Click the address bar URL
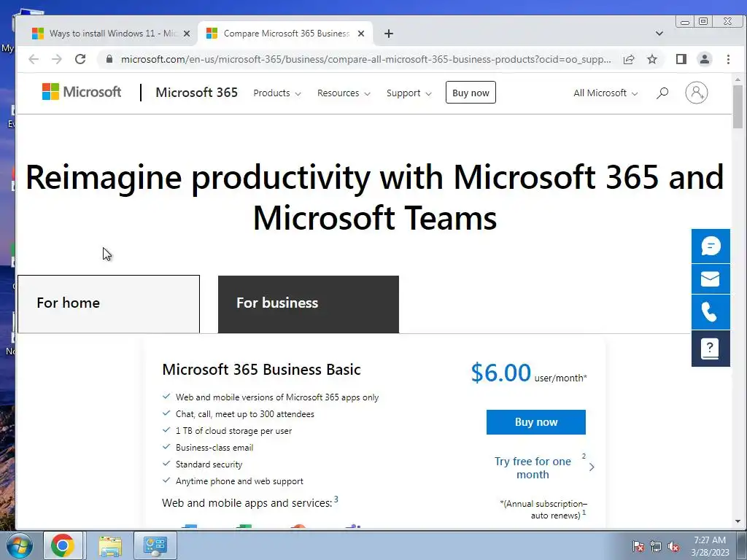747x560 pixels. coord(366,60)
